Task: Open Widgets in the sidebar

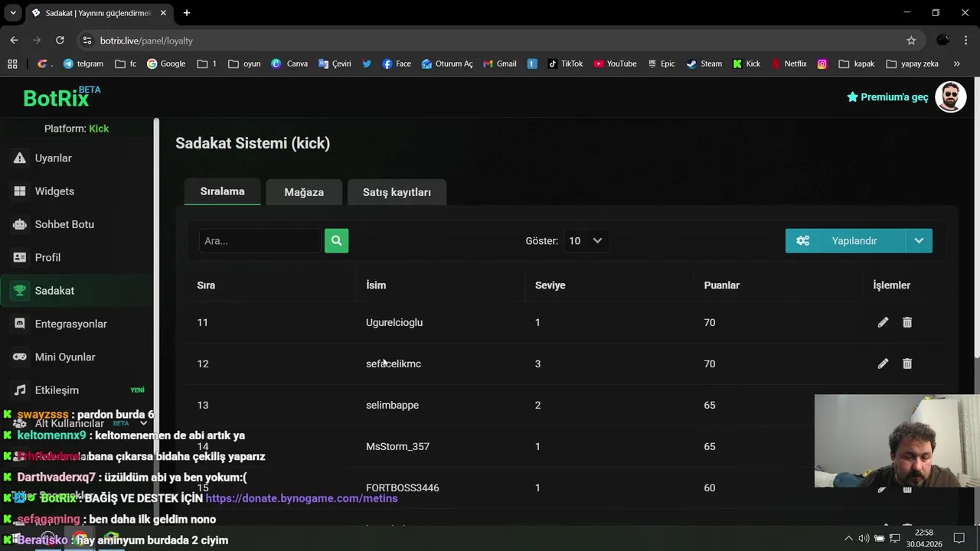Action: point(54,191)
